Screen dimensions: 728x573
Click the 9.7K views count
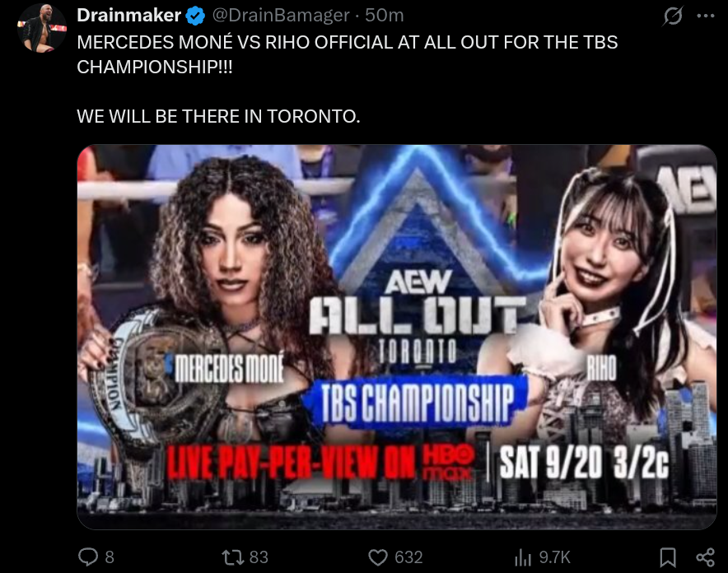pyautogui.click(x=554, y=557)
